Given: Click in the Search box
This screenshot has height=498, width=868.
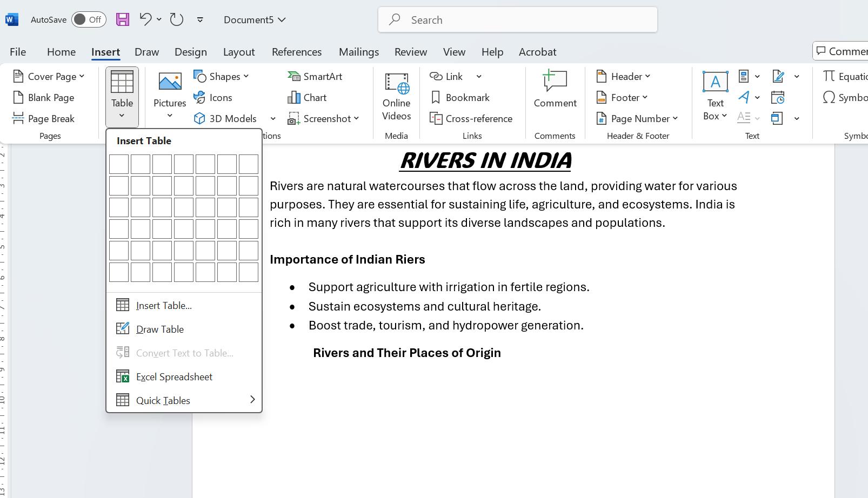Looking at the screenshot, I should [x=517, y=20].
